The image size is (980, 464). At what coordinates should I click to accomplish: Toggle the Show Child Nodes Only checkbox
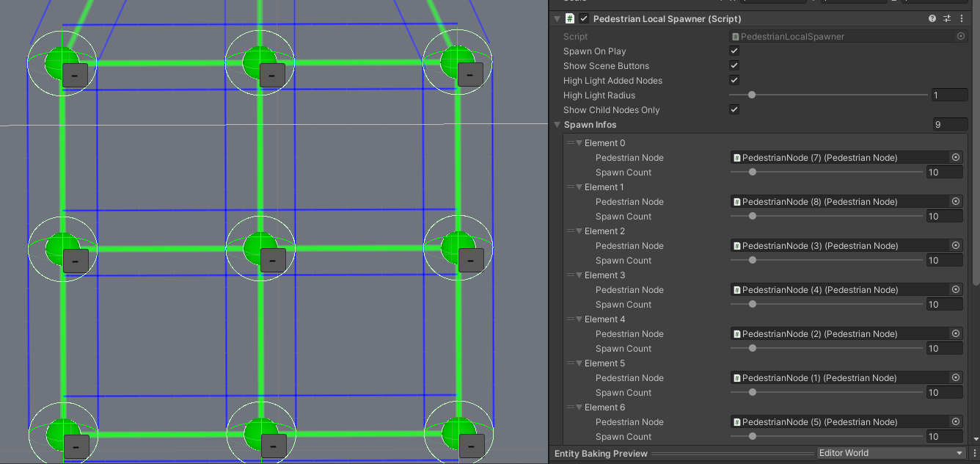(x=734, y=109)
